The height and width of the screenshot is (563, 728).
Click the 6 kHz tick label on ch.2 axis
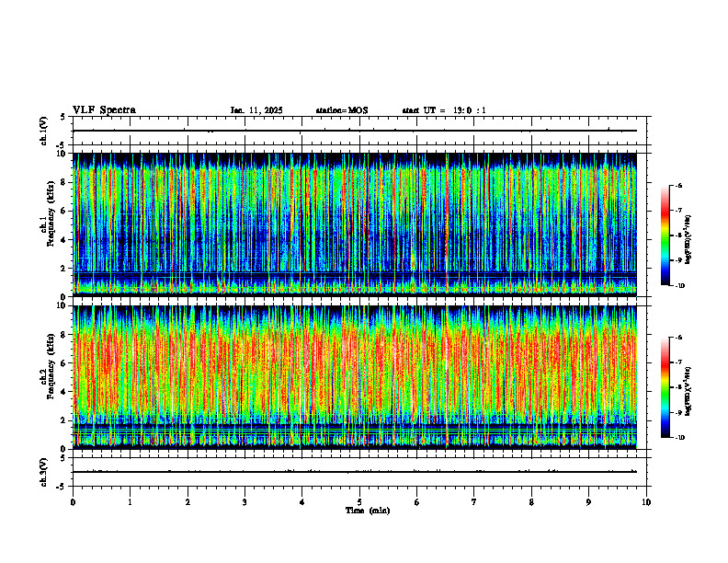pos(64,363)
